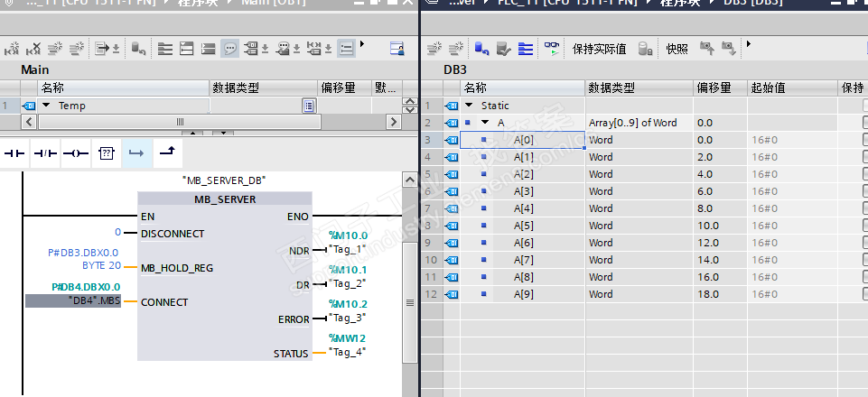Toggle the highlighted list view icon in Main toolbar
The image size is (868, 397).
(346, 49)
